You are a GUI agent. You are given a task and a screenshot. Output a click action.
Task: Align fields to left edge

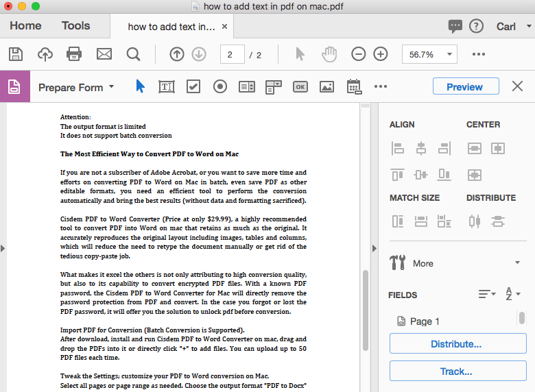(398, 149)
